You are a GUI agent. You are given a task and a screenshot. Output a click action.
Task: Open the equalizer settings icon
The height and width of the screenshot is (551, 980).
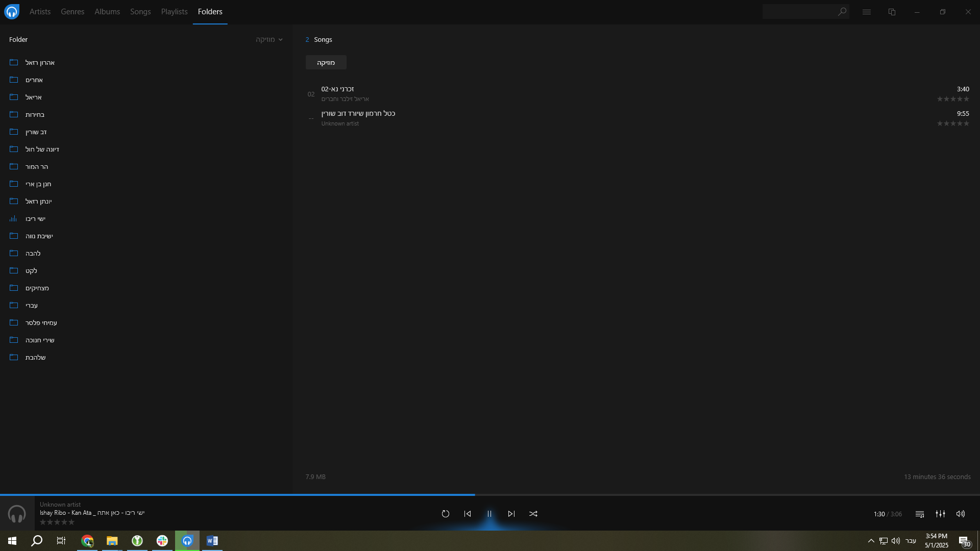point(940,514)
